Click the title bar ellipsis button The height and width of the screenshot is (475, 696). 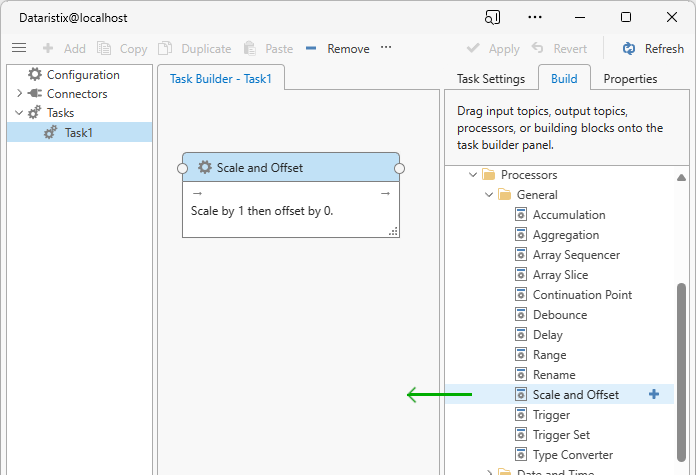coord(535,17)
